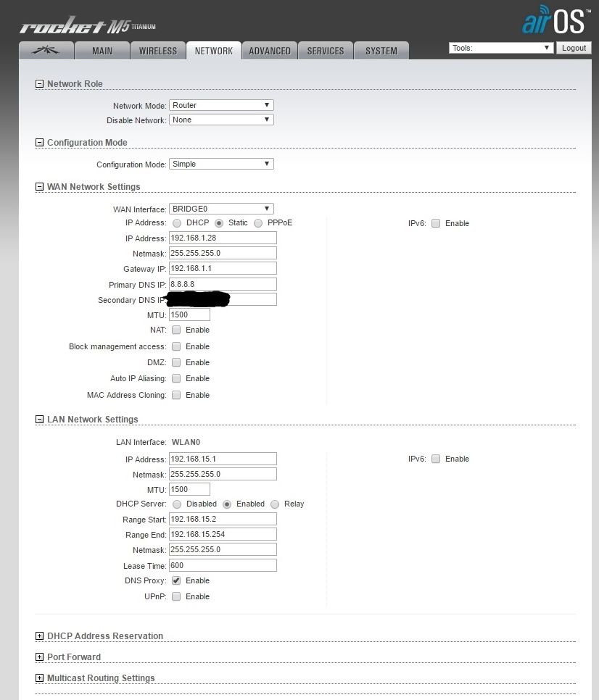Click the Gateway IP input field
This screenshot has width=599, height=700.
(x=222, y=268)
